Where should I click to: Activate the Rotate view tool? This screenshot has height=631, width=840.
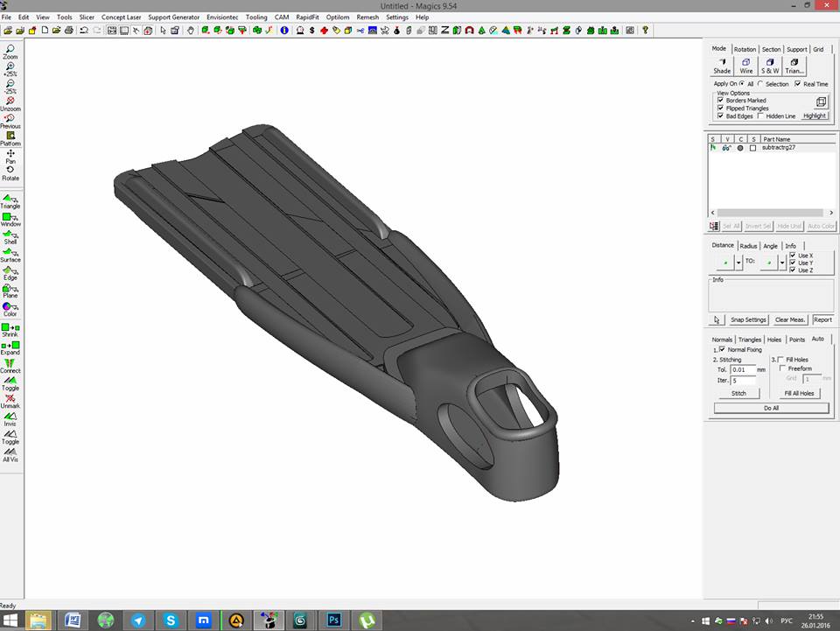pyautogui.click(x=10, y=173)
